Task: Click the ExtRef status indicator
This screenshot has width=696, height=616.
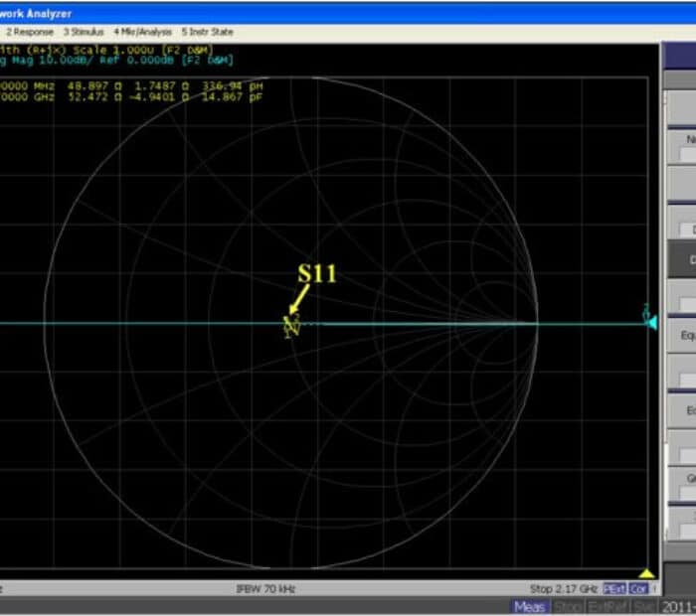Action: point(608,607)
